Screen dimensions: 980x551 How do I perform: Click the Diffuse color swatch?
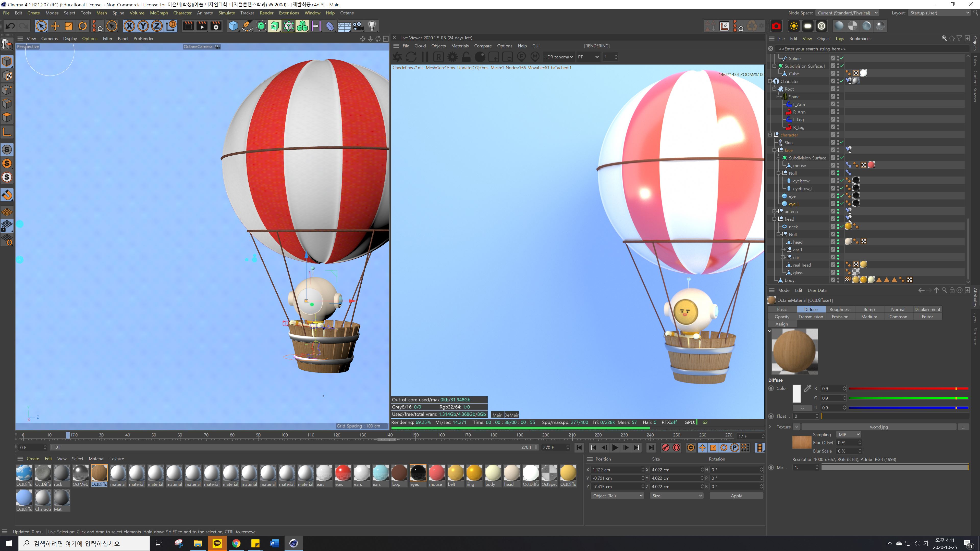point(796,394)
